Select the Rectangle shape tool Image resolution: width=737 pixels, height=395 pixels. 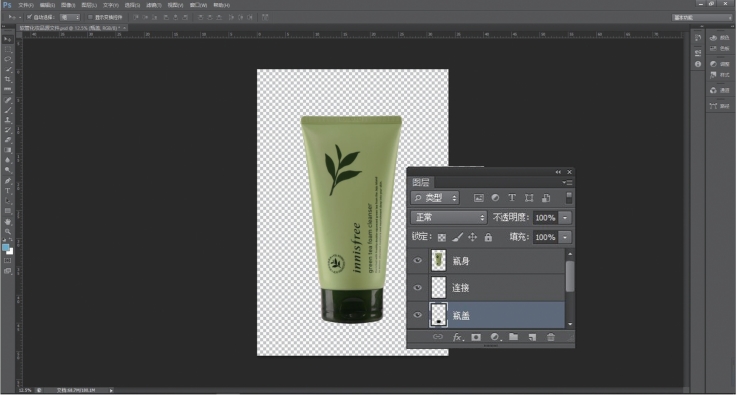(8, 211)
